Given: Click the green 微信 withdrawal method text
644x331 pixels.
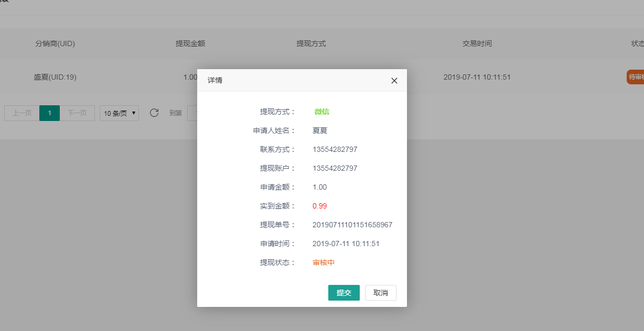Looking at the screenshot, I should pos(321,112).
